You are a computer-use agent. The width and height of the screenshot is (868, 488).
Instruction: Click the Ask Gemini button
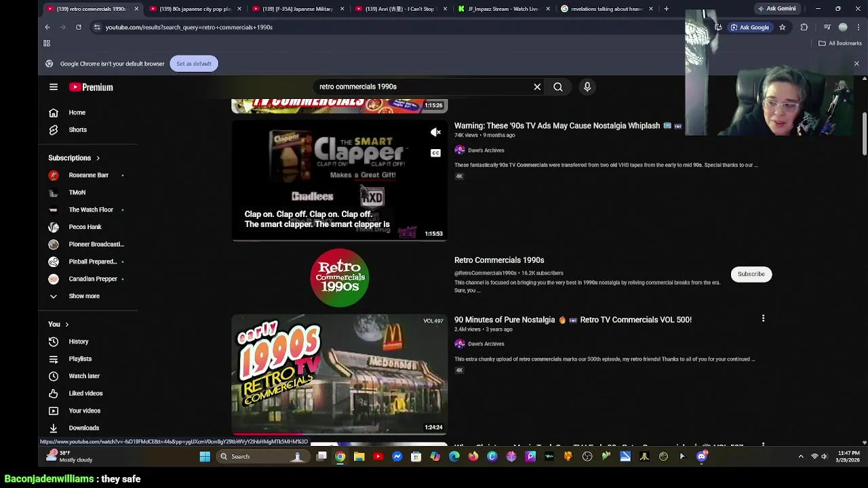pos(776,9)
